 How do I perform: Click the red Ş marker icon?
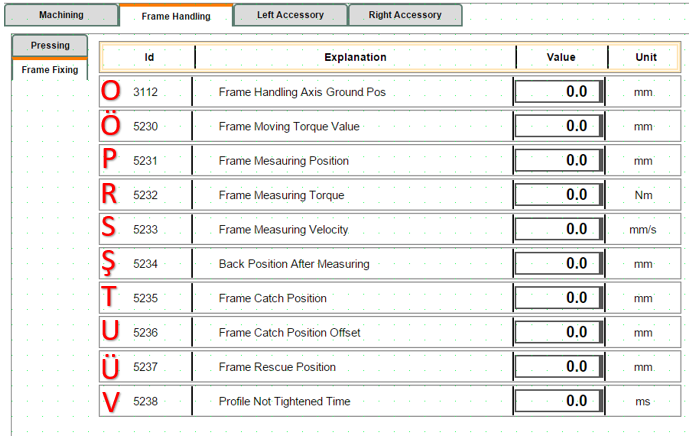tap(111, 264)
